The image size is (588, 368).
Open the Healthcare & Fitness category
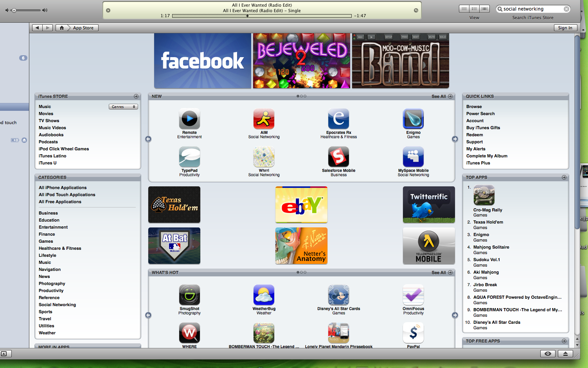(60, 248)
